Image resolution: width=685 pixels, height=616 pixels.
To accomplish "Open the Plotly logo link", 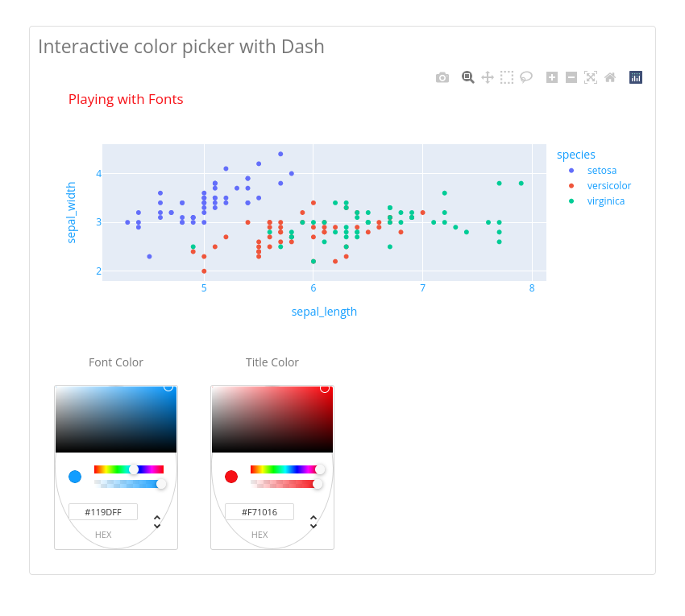I will coord(636,77).
